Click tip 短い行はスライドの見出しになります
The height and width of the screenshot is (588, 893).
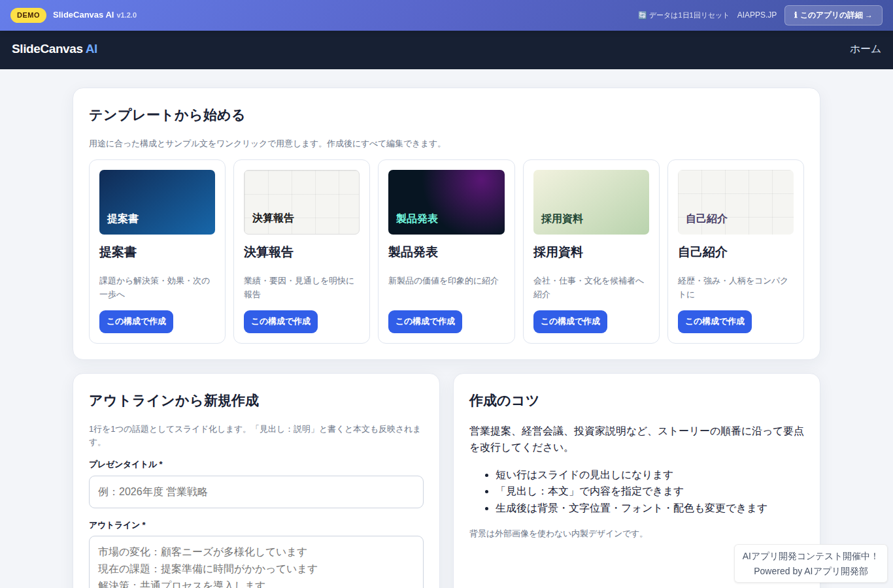click(x=584, y=475)
